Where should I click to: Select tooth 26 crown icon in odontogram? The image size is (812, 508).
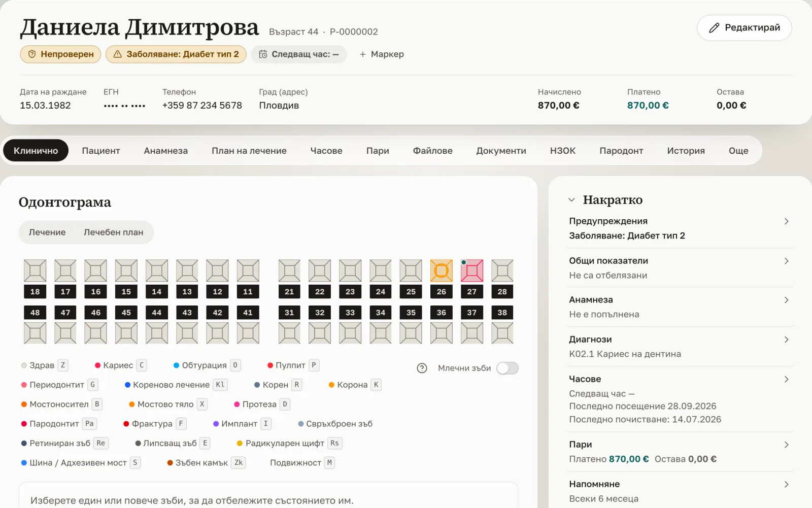point(442,270)
